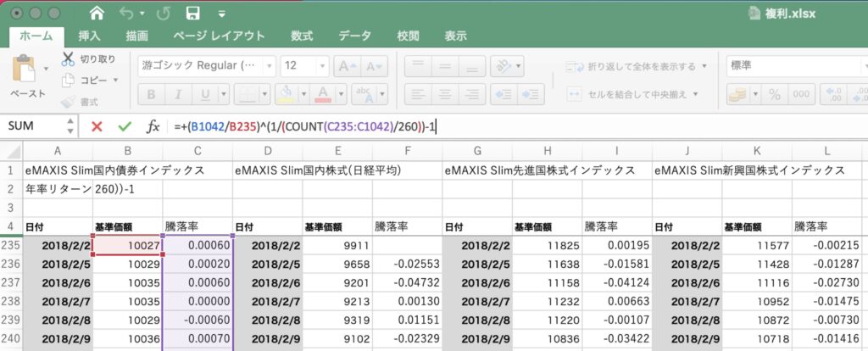Select column F header
Screen dimensions: 868x351
coord(408,151)
